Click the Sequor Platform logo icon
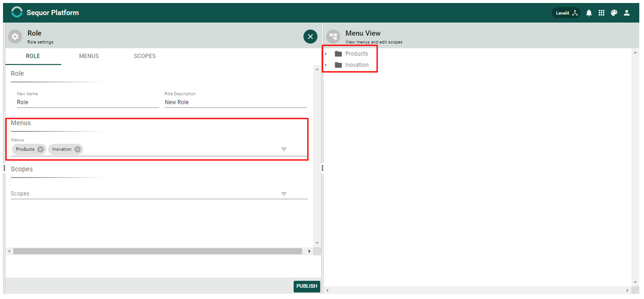644x299 pixels. [x=17, y=12]
